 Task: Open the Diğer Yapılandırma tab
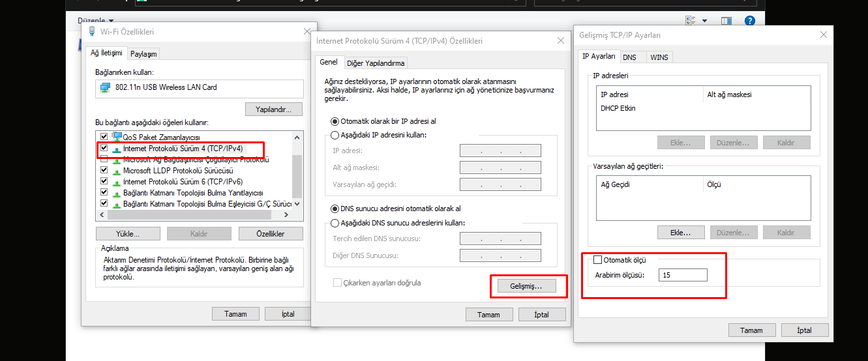coord(376,63)
